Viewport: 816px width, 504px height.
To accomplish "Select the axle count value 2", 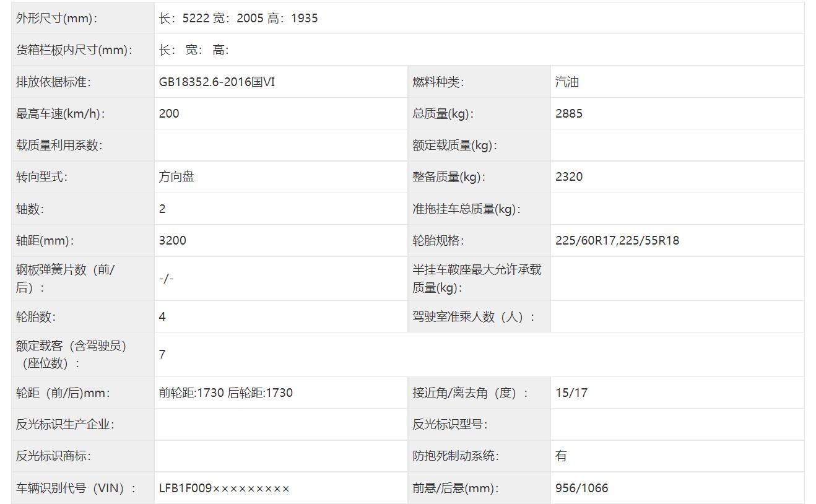I will (162, 209).
